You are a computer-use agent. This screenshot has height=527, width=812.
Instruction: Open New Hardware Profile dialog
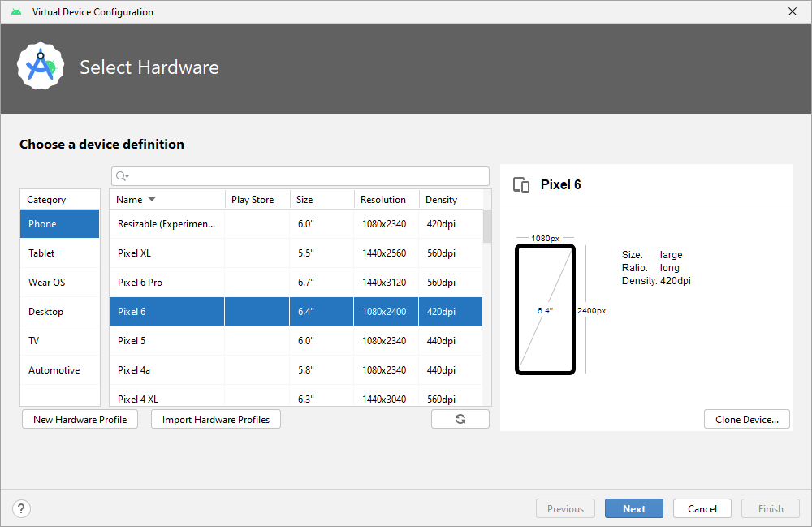coord(80,420)
